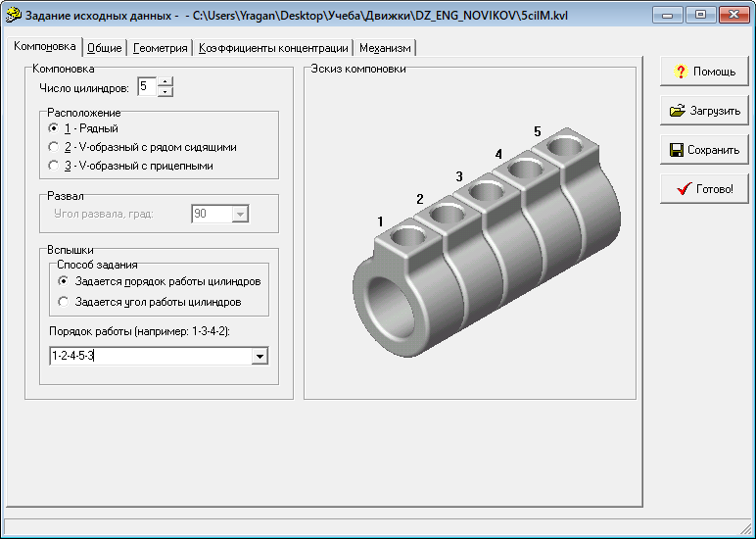Click the red checkmark icon on Готово
This screenshot has width=756, height=539.
coord(684,189)
